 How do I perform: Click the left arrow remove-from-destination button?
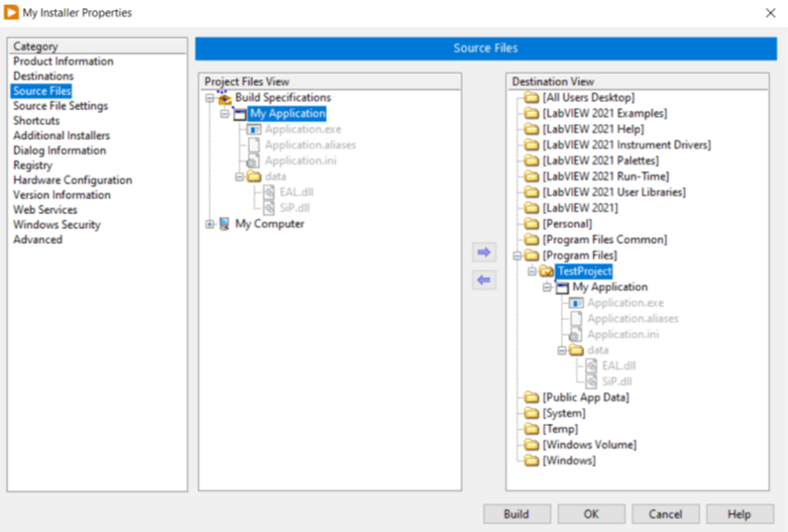(x=484, y=280)
